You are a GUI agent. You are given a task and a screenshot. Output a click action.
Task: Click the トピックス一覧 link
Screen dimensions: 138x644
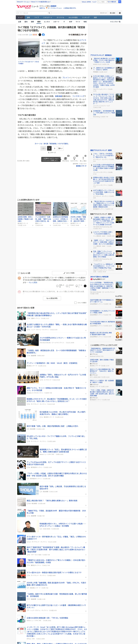click(115, 22)
